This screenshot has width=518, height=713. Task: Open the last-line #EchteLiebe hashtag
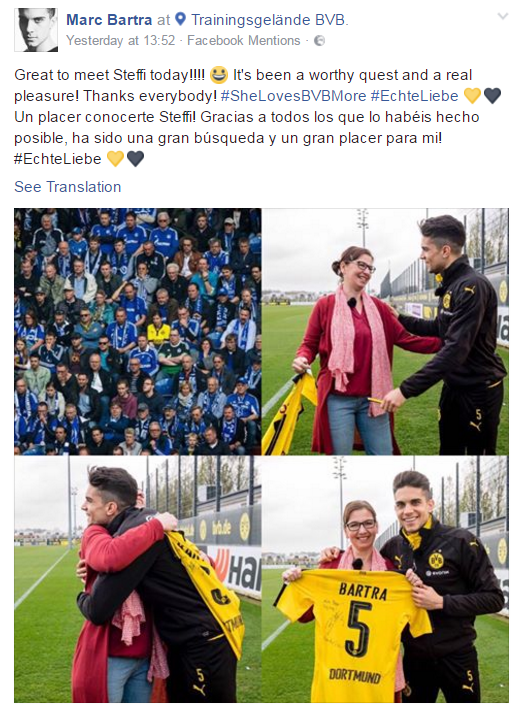(58, 159)
